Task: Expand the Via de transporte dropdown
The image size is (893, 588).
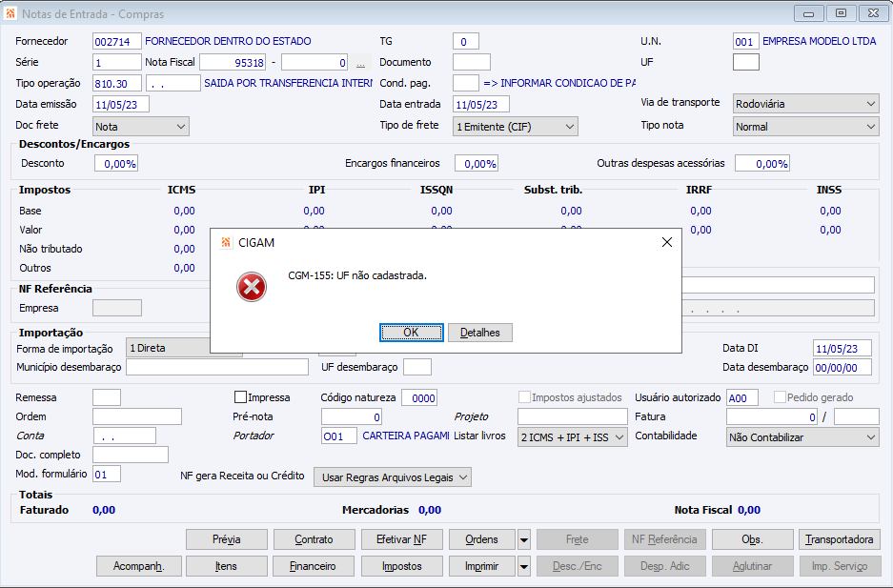Action: 806,104
